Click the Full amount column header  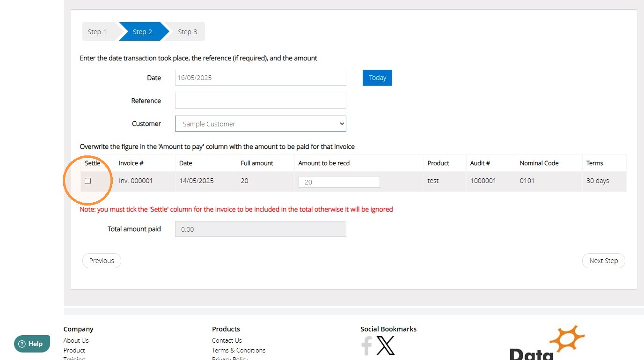point(257,163)
